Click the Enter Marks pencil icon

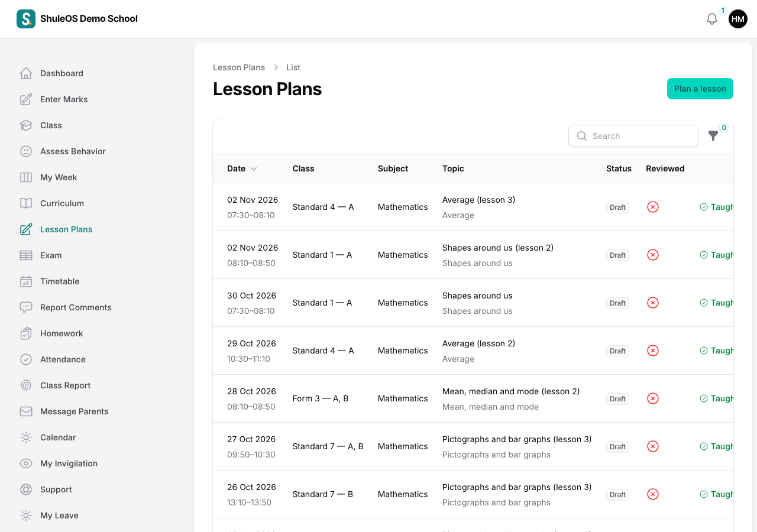(x=26, y=99)
